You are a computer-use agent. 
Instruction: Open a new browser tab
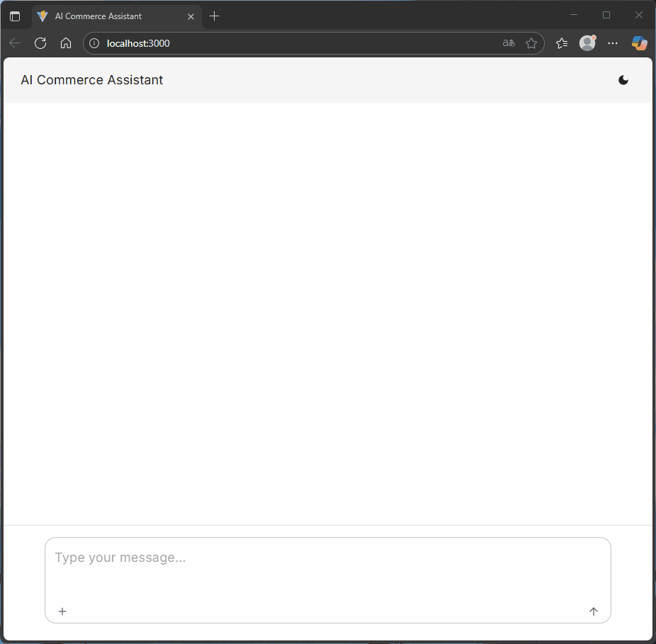(214, 16)
